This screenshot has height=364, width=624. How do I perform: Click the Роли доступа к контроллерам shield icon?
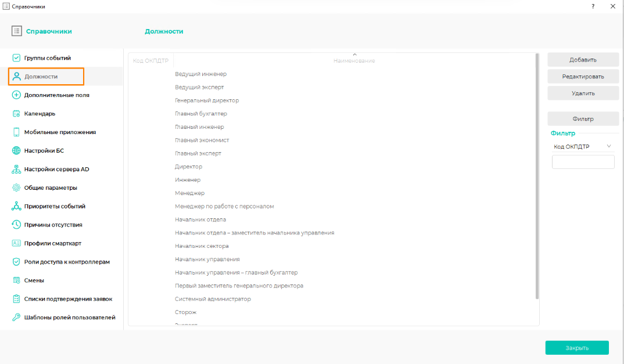tap(16, 262)
